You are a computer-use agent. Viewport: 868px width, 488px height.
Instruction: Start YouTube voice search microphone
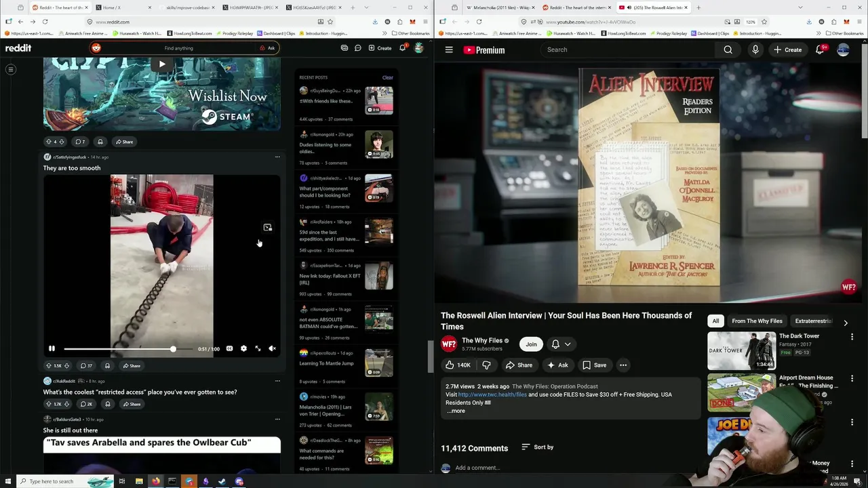point(755,49)
